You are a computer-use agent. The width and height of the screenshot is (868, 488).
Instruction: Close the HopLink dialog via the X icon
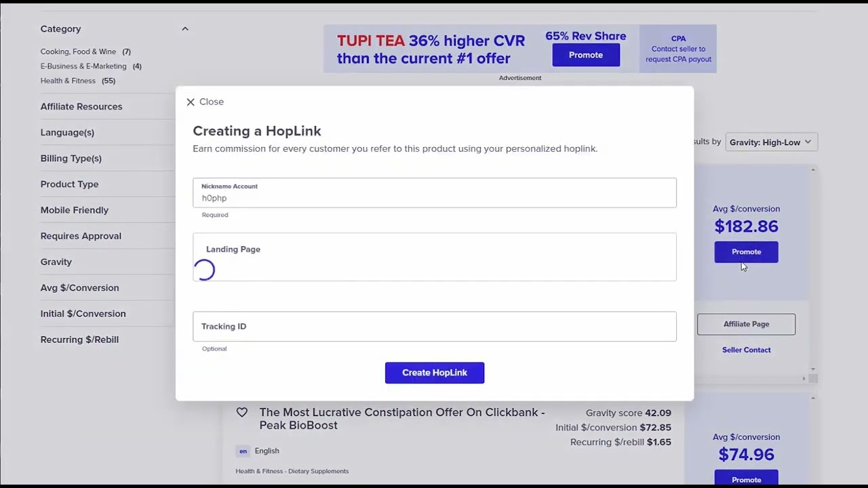click(x=191, y=102)
